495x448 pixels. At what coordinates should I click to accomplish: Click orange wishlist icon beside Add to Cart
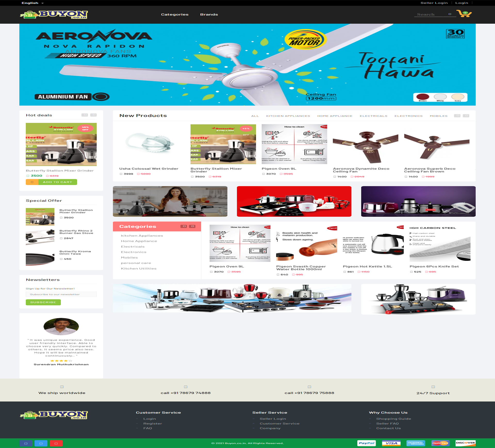(32, 182)
